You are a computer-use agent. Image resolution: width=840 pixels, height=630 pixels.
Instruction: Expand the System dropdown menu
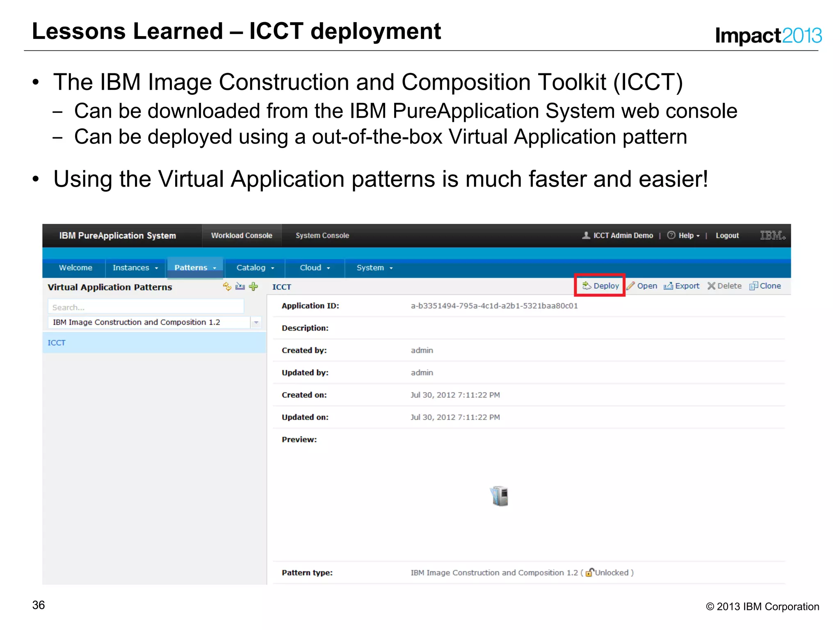tap(375, 268)
